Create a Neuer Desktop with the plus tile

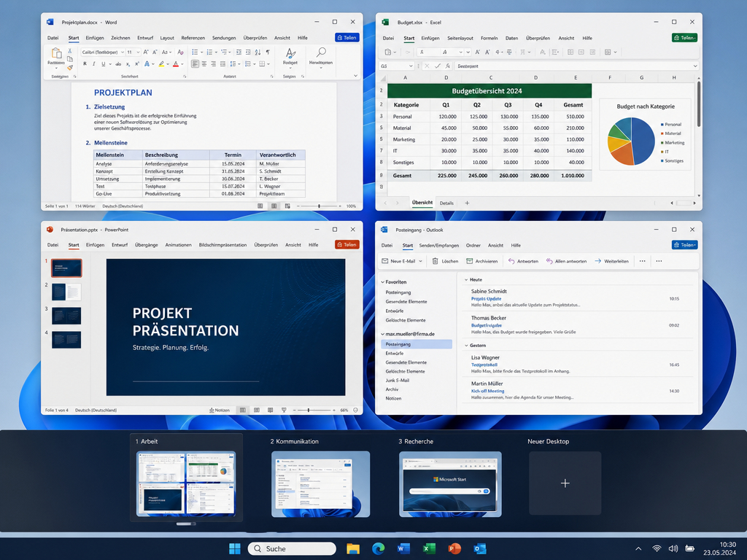point(565,483)
